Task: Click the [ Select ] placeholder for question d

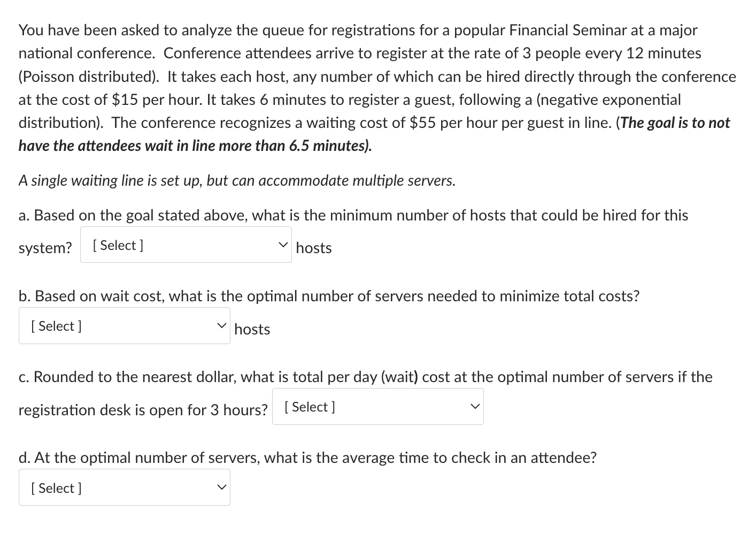Action: (x=55, y=488)
